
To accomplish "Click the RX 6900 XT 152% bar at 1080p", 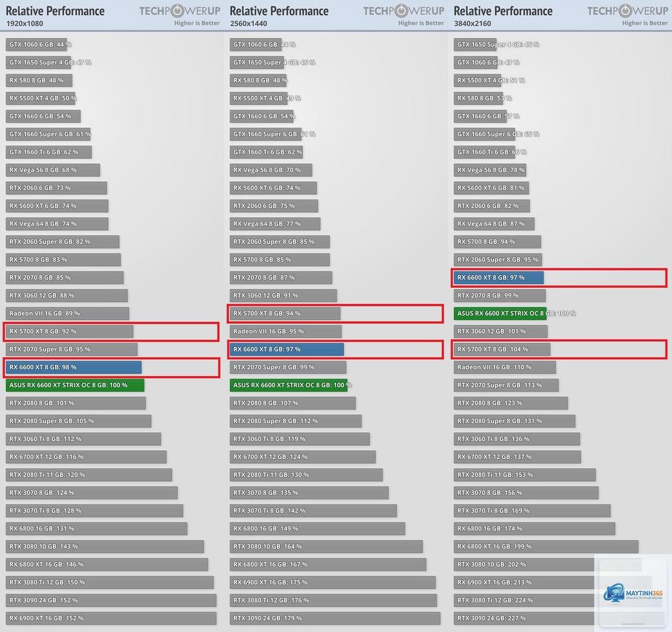I will 111,618.
